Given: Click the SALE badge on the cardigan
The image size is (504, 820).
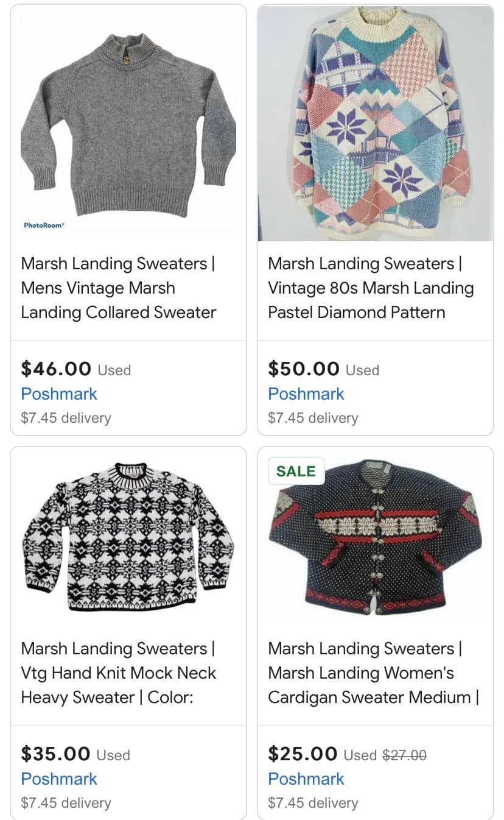Looking at the screenshot, I should click(x=296, y=471).
